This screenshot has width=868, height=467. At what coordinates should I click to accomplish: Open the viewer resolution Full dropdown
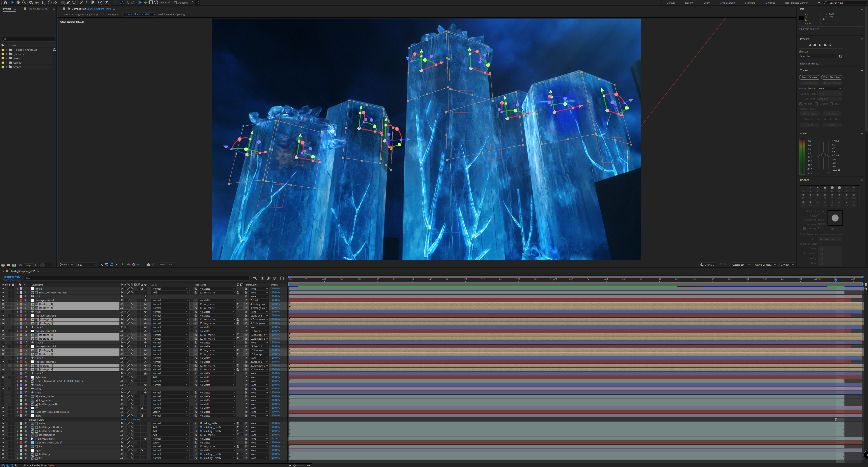(87, 265)
